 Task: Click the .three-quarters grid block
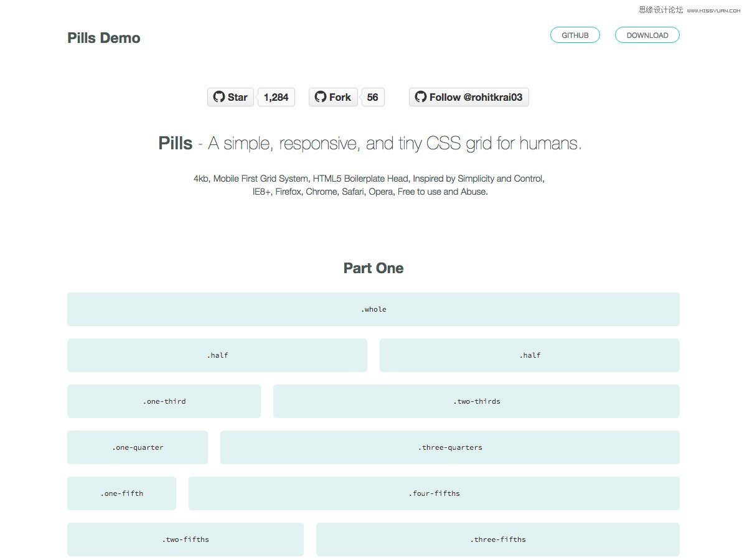coord(450,447)
